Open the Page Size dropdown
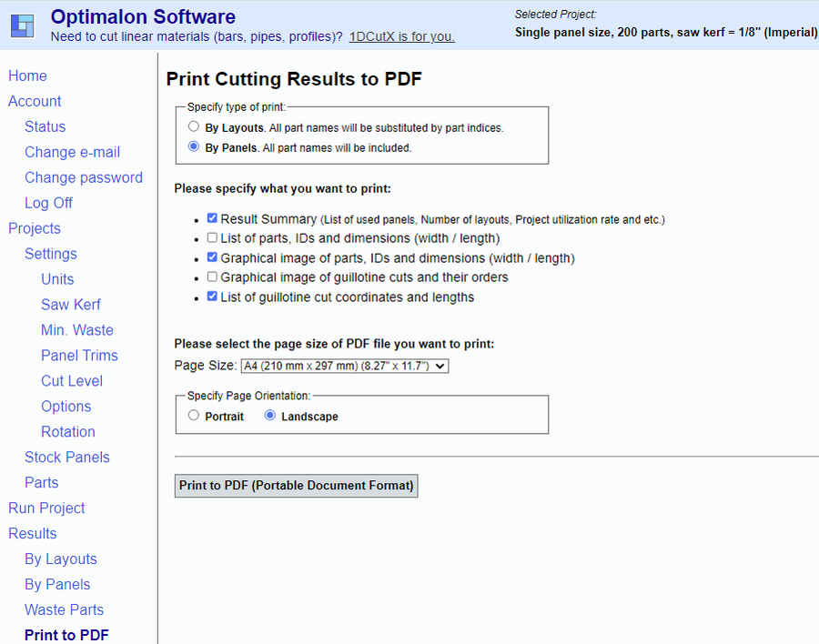Image resolution: width=819 pixels, height=644 pixels. click(345, 366)
